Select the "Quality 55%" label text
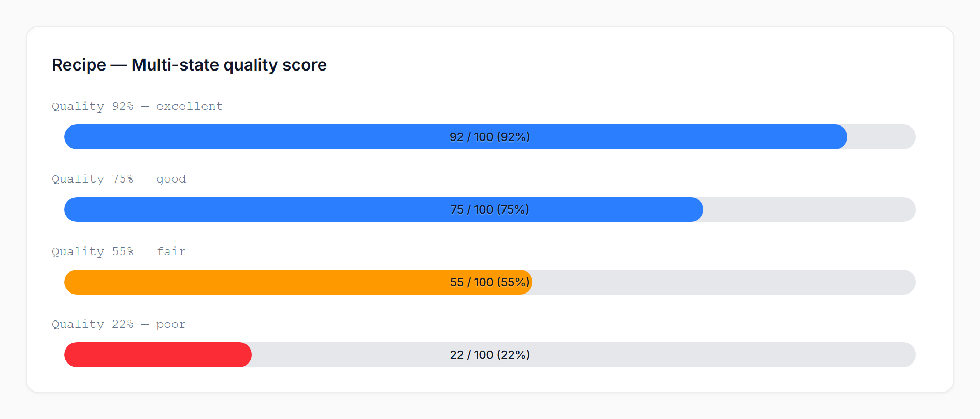 tap(92, 252)
